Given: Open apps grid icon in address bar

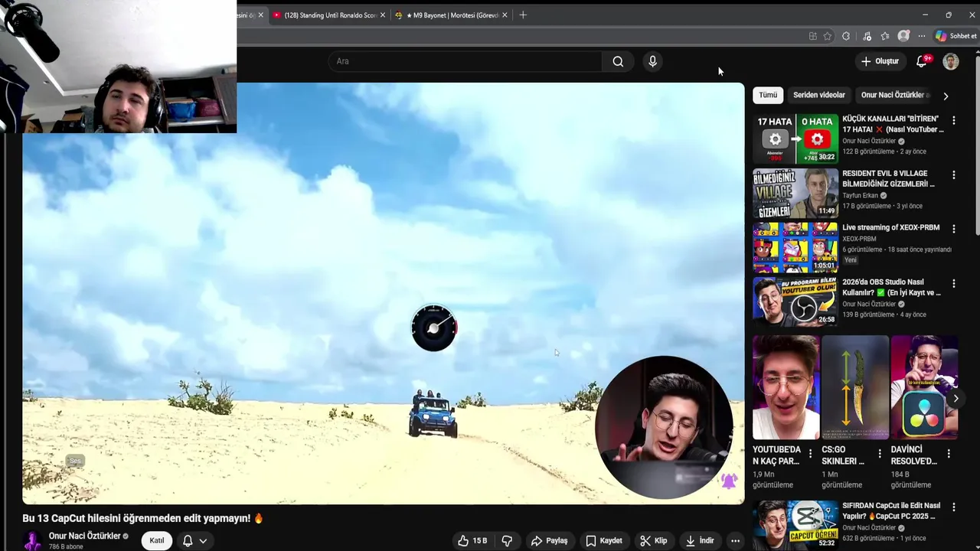Looking at the screenshot, I should [x=812, y=36].
